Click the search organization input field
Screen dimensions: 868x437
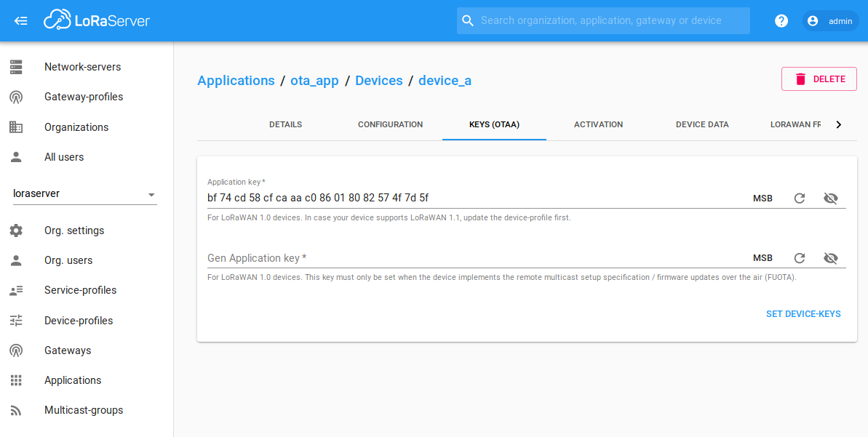pyautogui.click(x=602, y=20)
